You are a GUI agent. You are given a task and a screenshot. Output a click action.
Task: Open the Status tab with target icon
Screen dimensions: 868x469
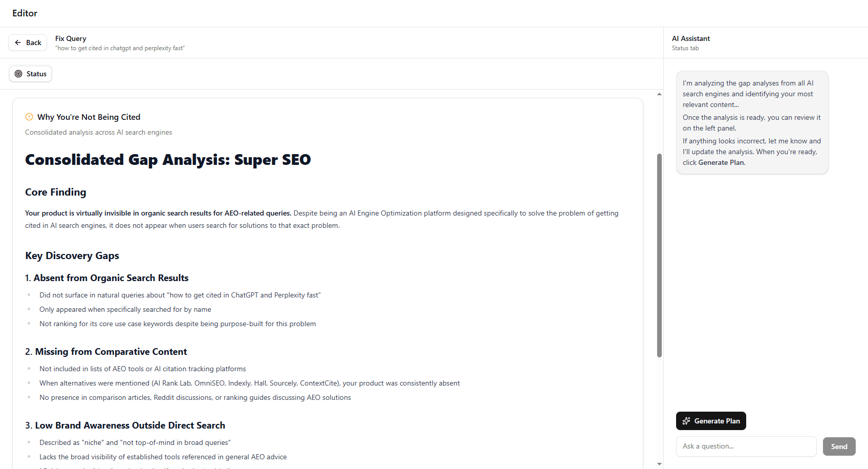(31, 74)
